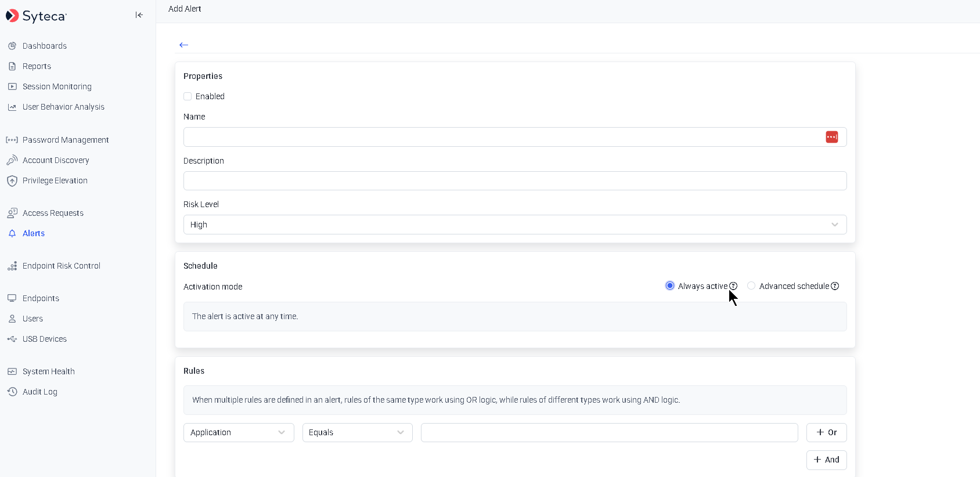The width and height of the screenshot is (980, 477).
Task: Click the Session Monitoring play icon
Action: pyautogui.click(x=12, y=86)
